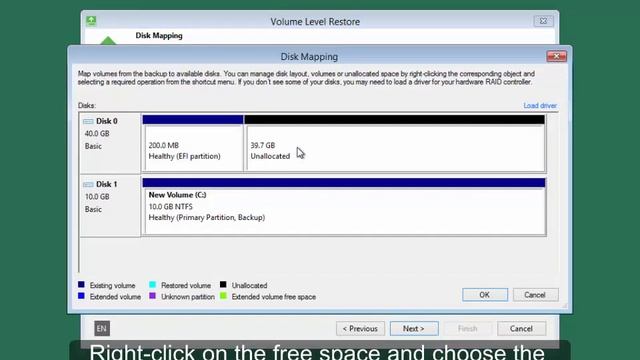Click the Restored volume legend color swatch
Image resolution: width=640 pixels, height=360 pixels.
[x=152, y=284]
